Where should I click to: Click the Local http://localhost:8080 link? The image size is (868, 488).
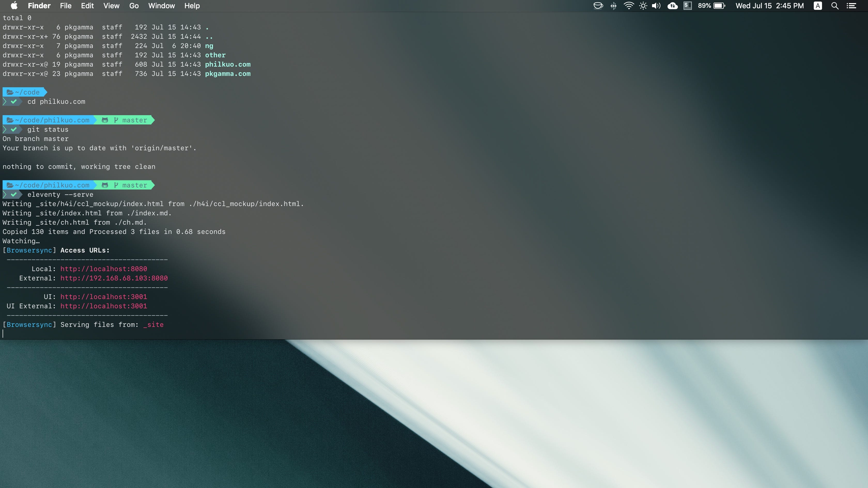(x=103, y=269)
